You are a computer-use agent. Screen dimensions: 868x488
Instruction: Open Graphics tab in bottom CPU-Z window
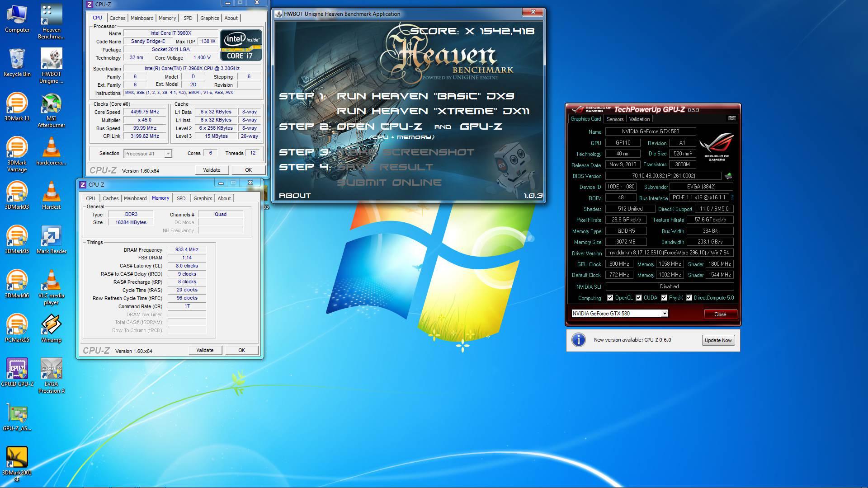(203, 198)
